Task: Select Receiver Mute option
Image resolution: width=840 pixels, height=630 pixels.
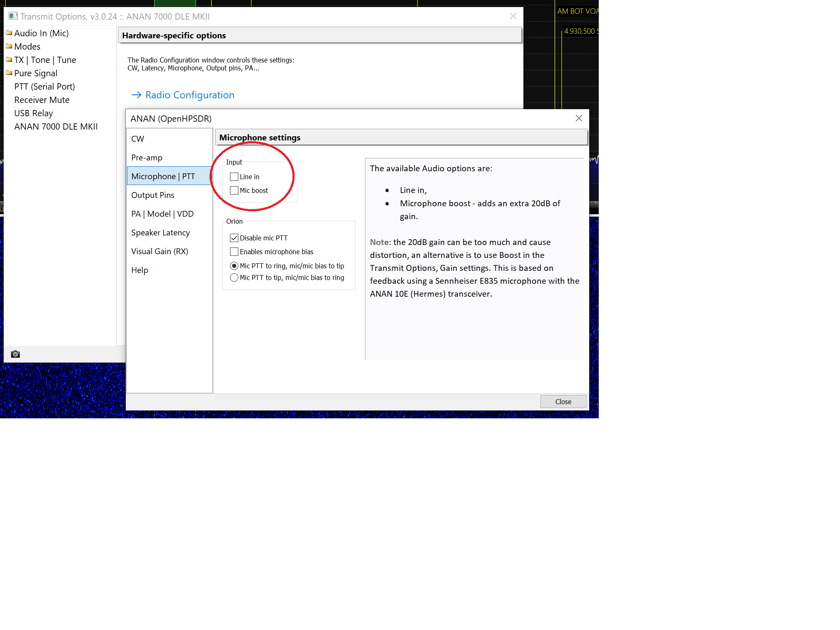Action: point(42,100)
